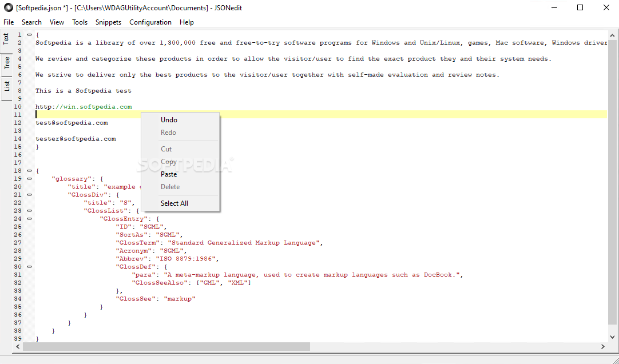This screenshot has width=619, height=364.
Task: Click the horizontal scrollbar right arrow
Action: (603, 347)
